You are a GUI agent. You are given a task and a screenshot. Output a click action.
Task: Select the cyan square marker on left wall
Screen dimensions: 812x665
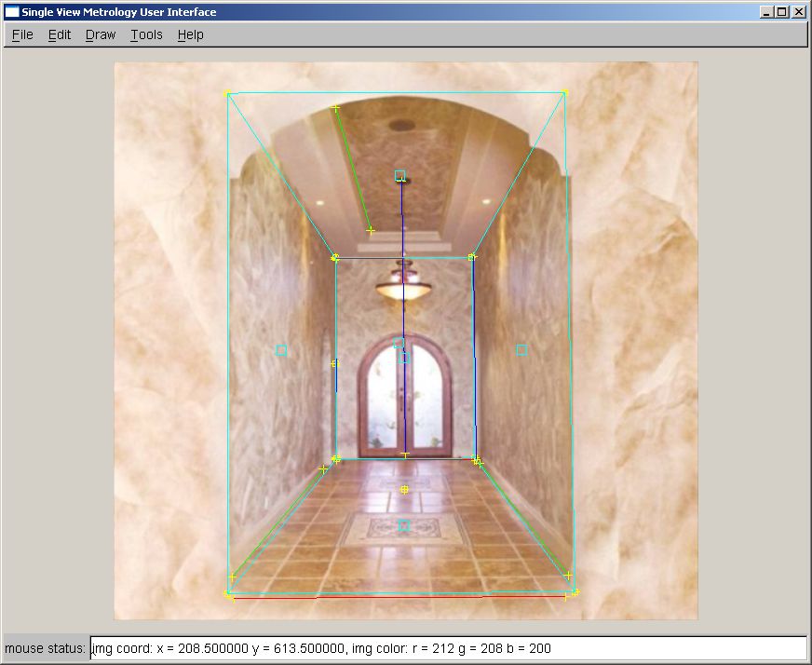281,350
